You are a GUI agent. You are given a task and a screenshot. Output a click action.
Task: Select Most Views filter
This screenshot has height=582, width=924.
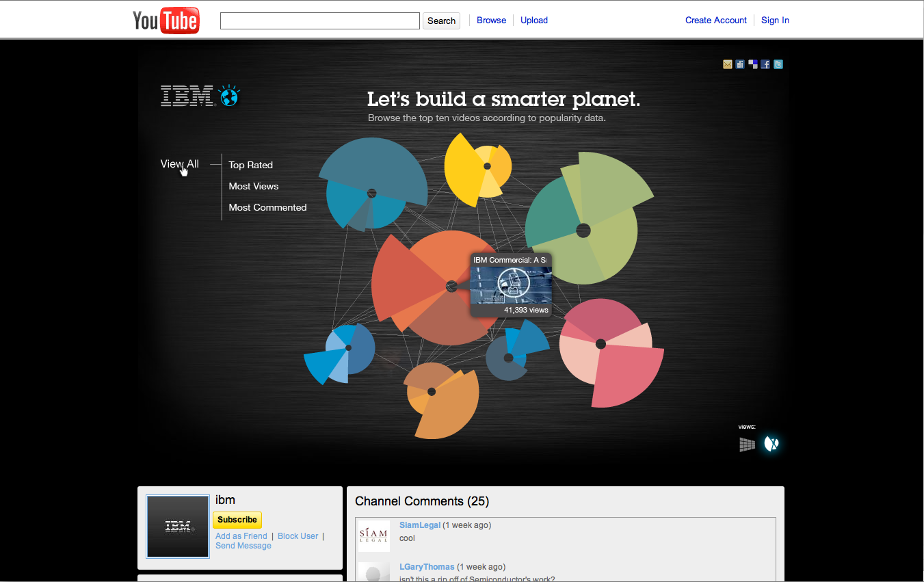tap(254, 186)
